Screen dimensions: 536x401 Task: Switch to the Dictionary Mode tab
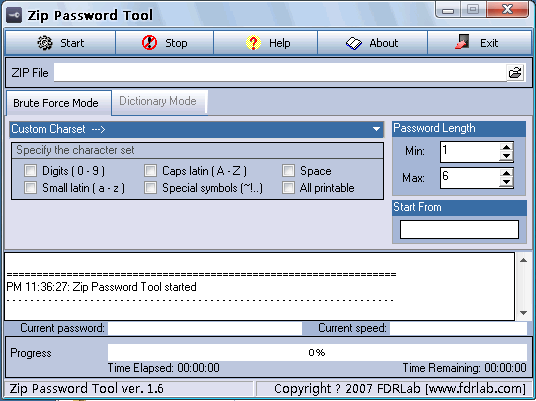(159, 101)
